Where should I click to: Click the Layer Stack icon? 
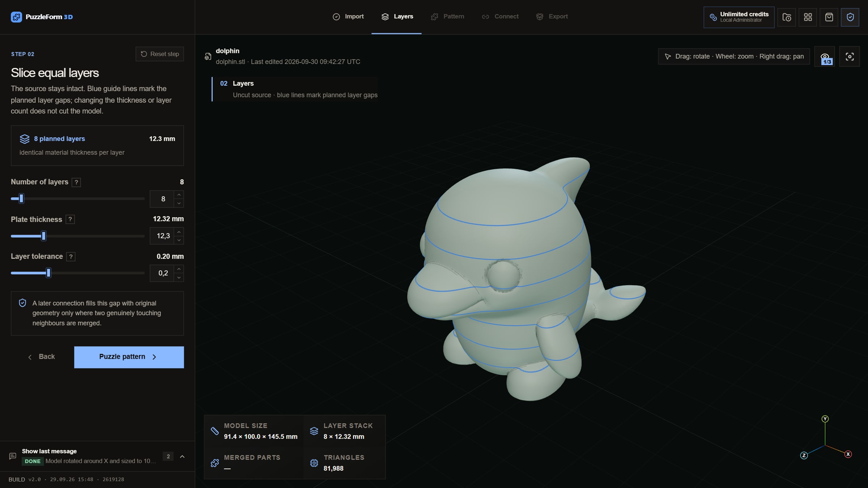click(x=314, y=431)
